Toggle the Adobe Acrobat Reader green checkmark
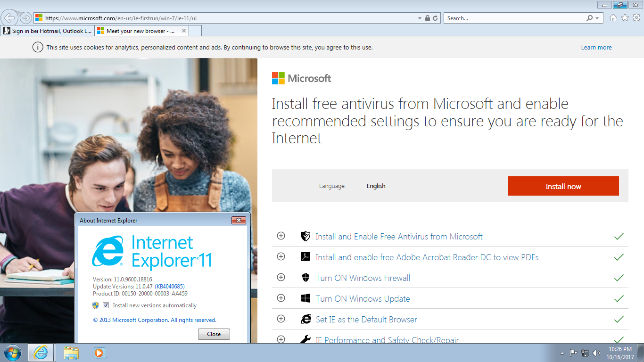This screenshot has width=644, height=362. [x=619, y=257]
